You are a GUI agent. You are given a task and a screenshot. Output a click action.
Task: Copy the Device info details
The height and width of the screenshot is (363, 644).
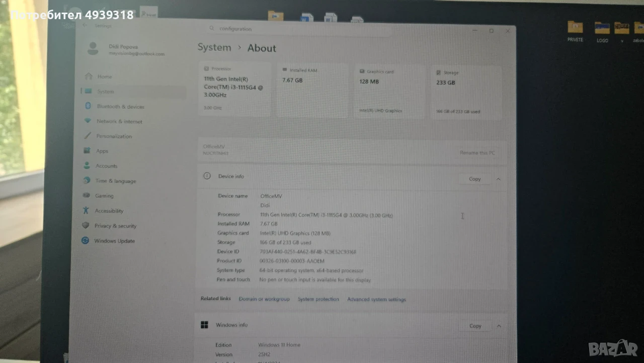click(x=474, y=179)
